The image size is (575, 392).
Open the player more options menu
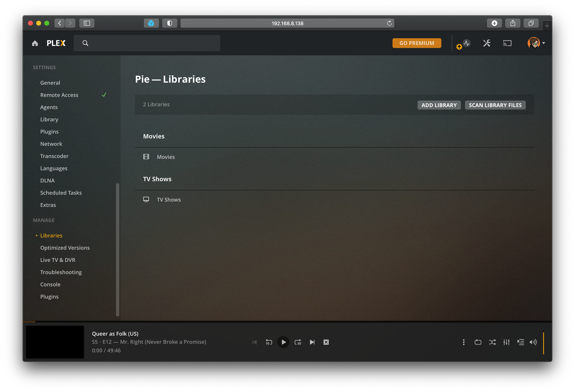463,342
